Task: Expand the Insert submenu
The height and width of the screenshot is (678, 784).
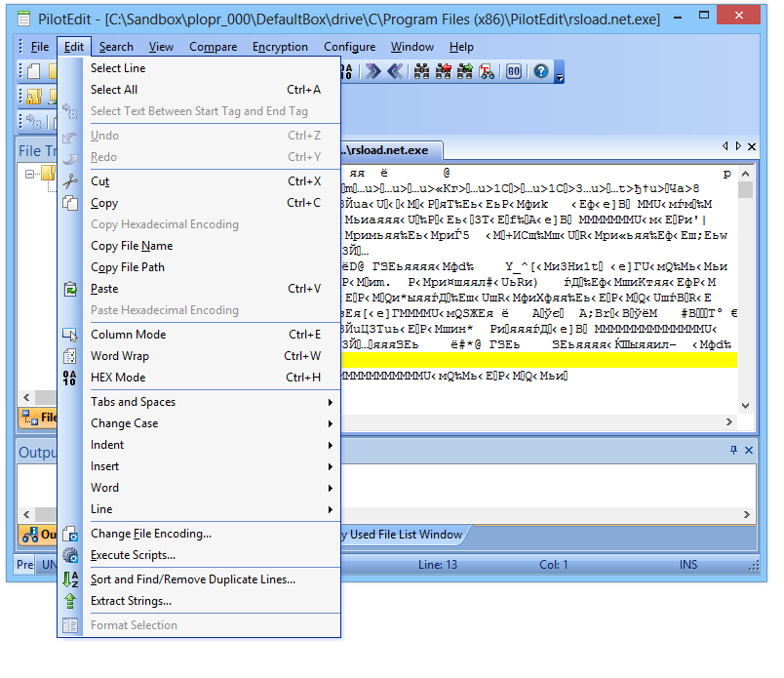Action: [x=199, y=466]
